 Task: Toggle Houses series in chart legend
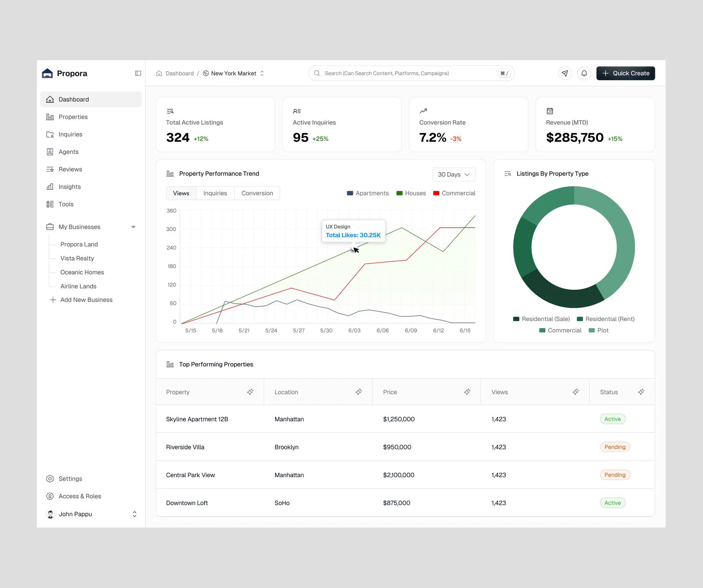[411, 193]
